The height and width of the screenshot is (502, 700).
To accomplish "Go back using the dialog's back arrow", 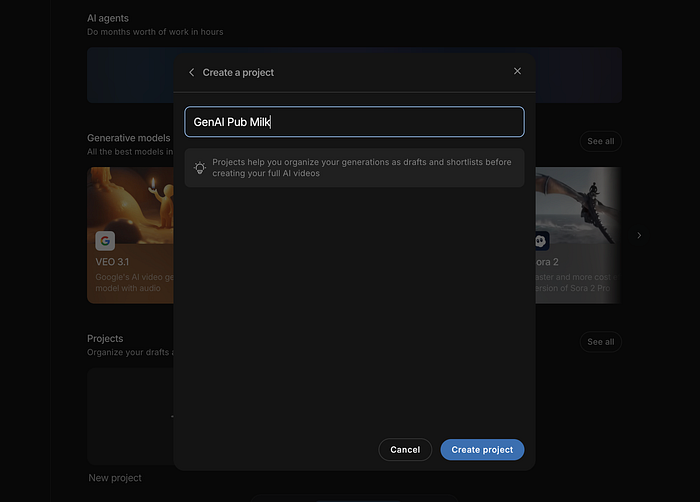I will click(x=192, y=72).
